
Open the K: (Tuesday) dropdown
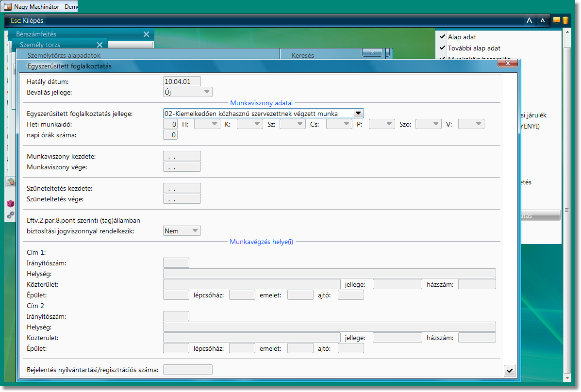click(250, 124)
